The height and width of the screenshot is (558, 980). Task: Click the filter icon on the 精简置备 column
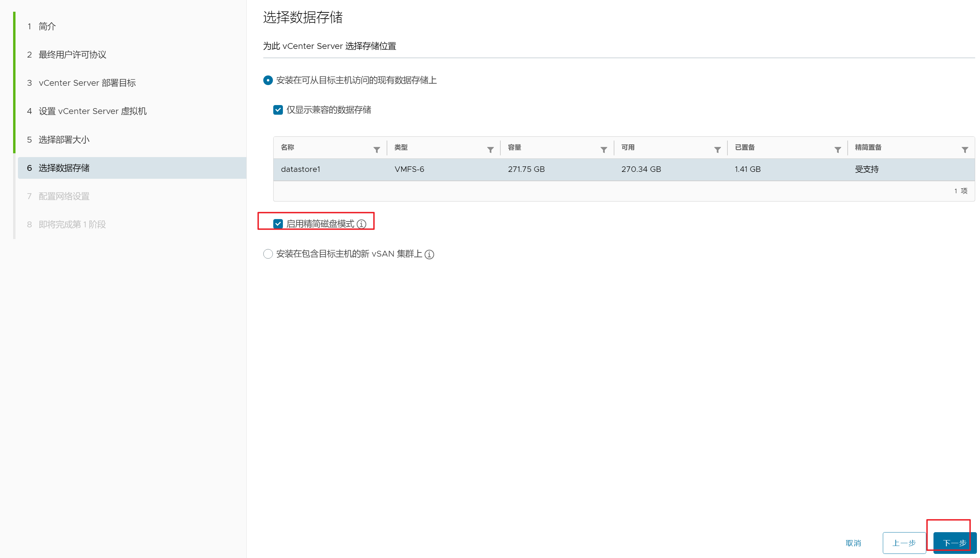[964, 150]
